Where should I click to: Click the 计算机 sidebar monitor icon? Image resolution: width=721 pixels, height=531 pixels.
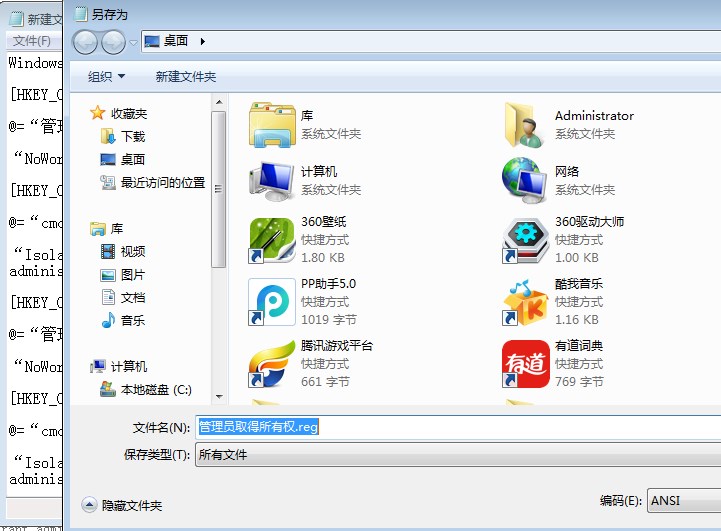[x=97, y=366]
